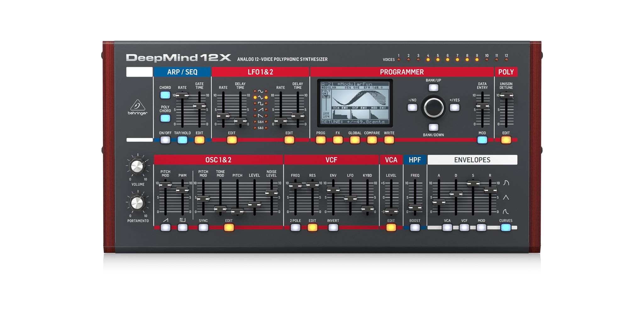Select the envelope CURVES button
This screenshot has height=314, width=644.
pyautogui.click(x=506, y=228)
